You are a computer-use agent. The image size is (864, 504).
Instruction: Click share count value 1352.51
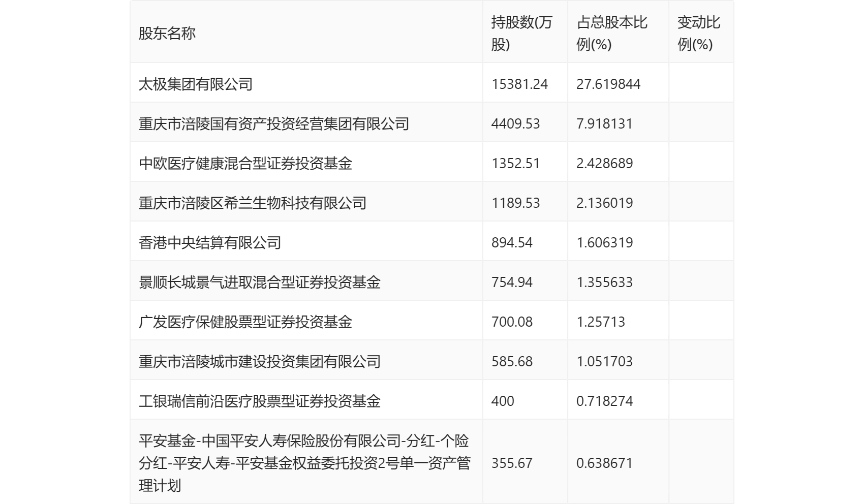pyautogui.click(x=515, y=163)
